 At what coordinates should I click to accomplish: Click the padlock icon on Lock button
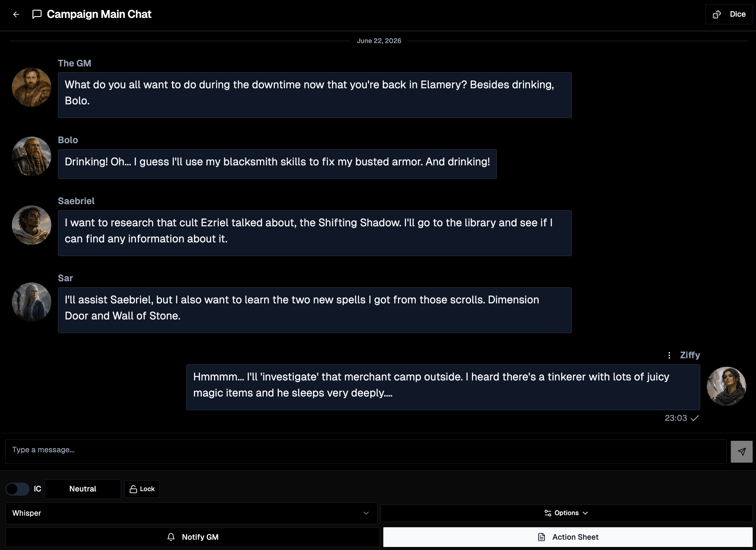click(133, 489)
